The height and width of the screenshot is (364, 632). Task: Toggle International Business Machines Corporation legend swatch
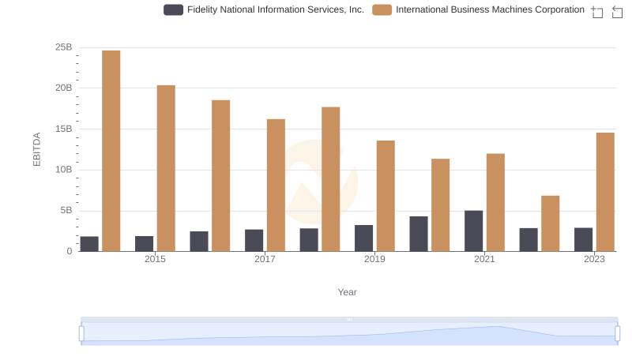(x=382, y=9)
